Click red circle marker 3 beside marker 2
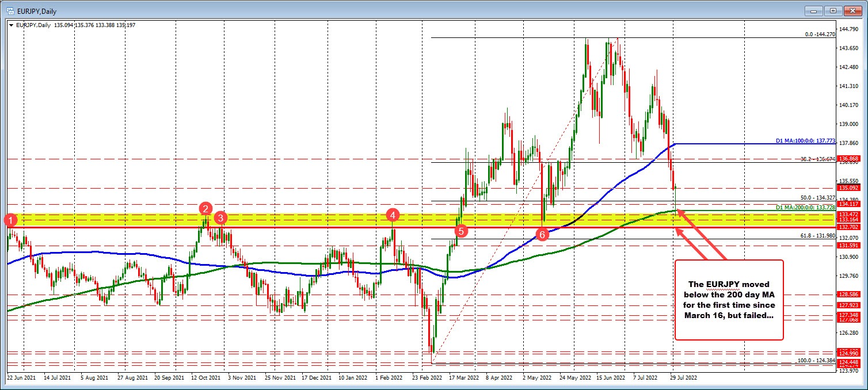 click(x=220, y=219)
